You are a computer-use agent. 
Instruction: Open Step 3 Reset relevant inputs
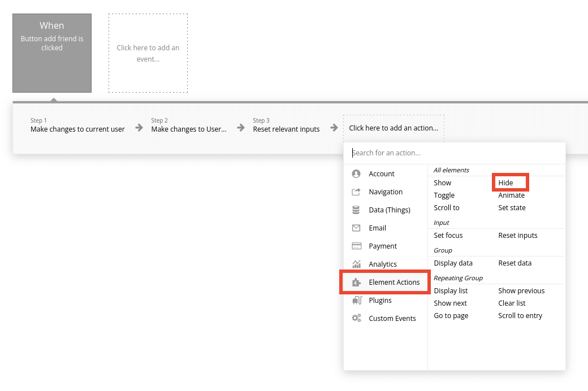pyautogui.click(x=286, y=125)
